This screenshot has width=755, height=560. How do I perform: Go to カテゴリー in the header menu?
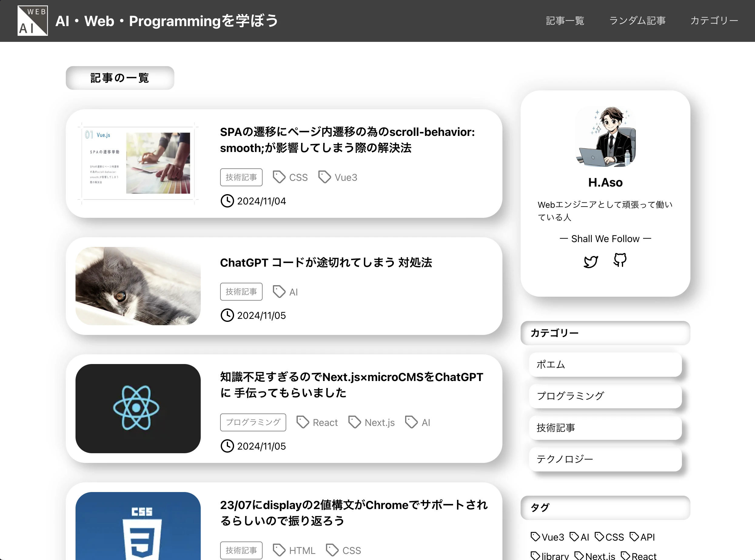click(714, 21)
